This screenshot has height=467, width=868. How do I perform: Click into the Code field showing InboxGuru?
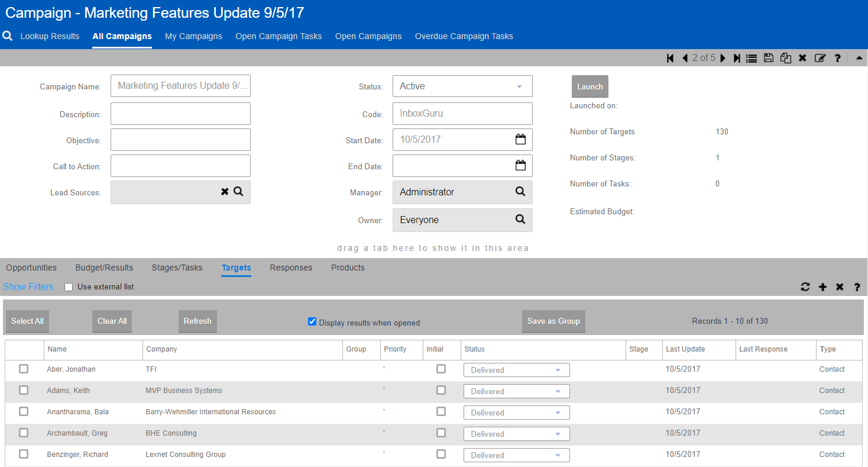(462, 114)
